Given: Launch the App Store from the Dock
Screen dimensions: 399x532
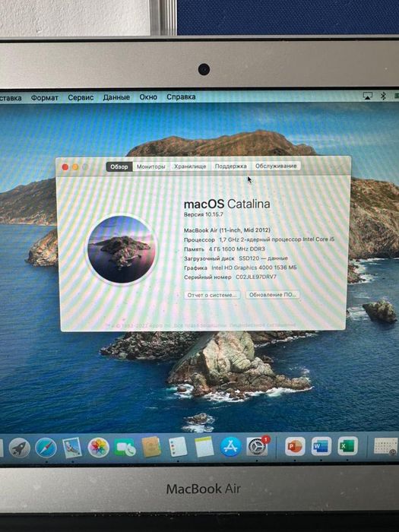Looking at the screenshot, I should coord(231,446).
